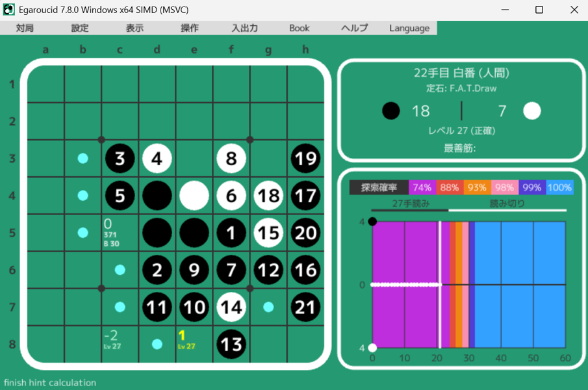Select the hint cell showing -2 on c8
588x390 pixels.
[120, 344]
